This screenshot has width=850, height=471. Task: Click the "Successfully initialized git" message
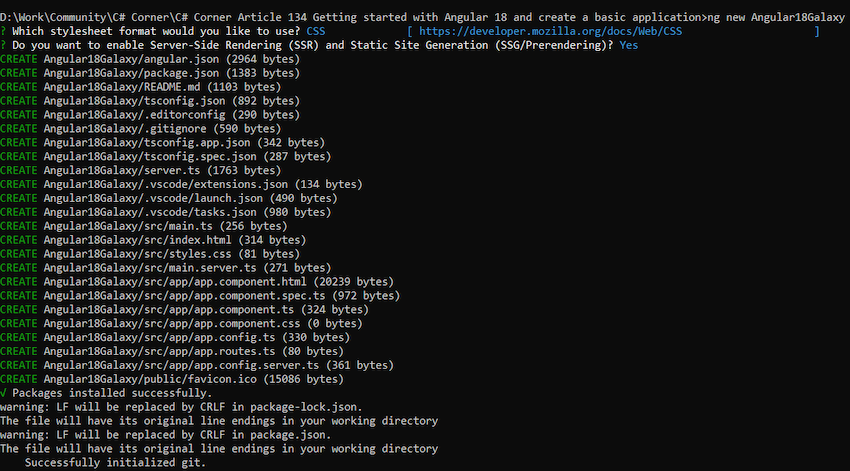(x=115, y=463)
